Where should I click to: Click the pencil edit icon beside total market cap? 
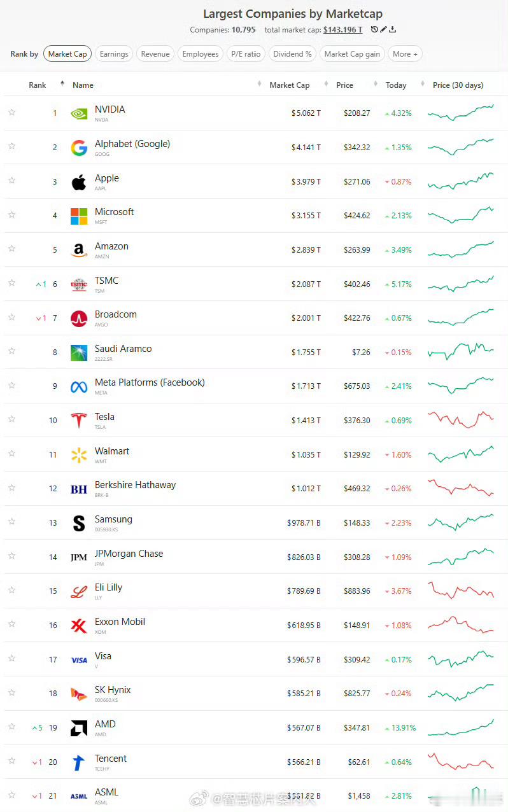click(384, 29)
